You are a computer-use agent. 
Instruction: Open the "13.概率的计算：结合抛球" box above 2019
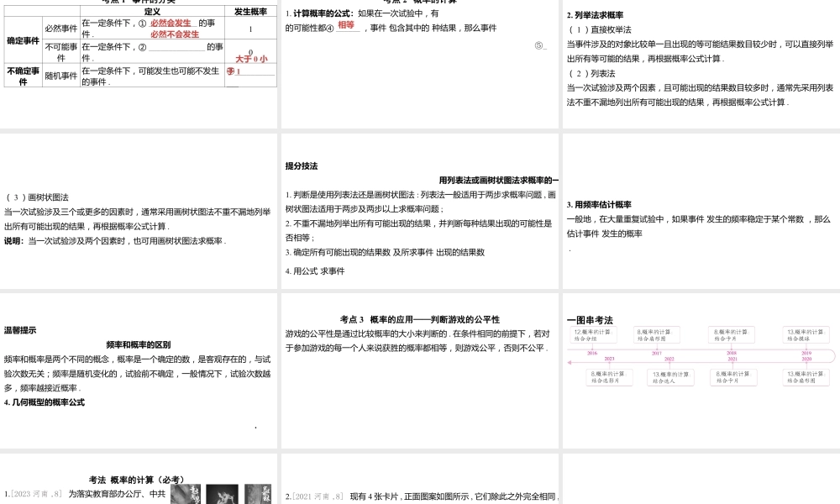[806, 334]
